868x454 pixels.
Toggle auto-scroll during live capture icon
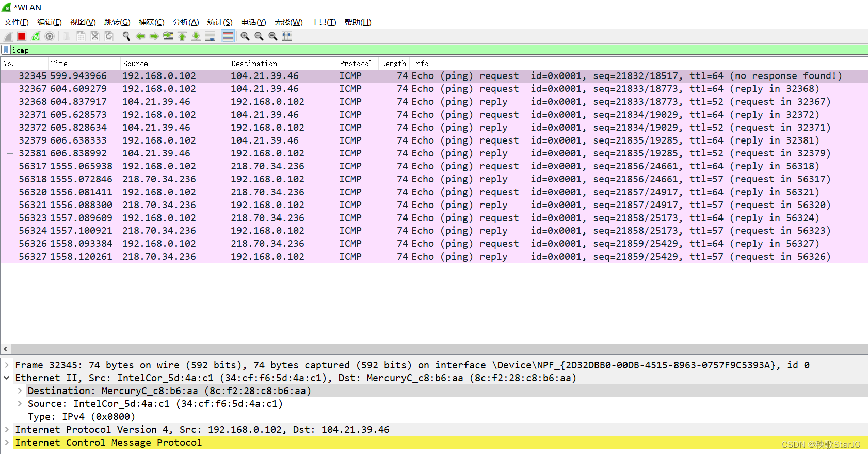click(210, 36)
